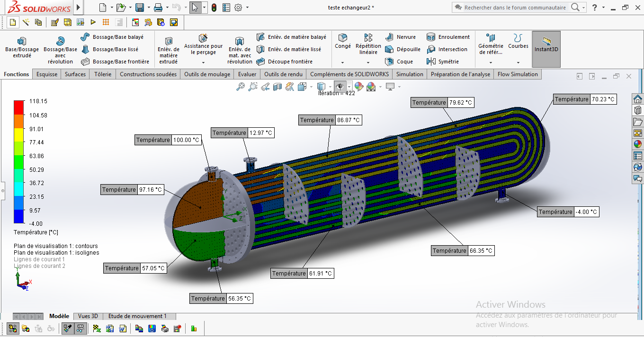Viewport: 644px width, 337px height.
Task: Click the red top of the temperature legend bar
Action: coord(19,107)
